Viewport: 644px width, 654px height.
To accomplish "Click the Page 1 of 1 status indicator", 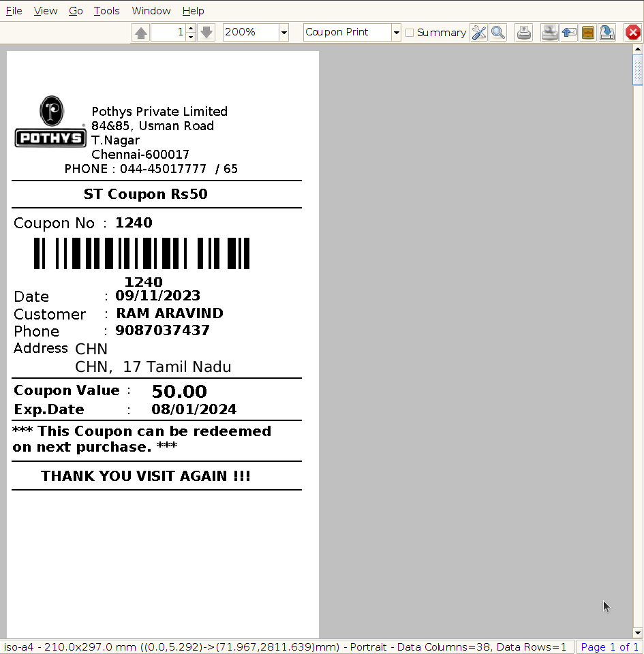I will (609, 647).
